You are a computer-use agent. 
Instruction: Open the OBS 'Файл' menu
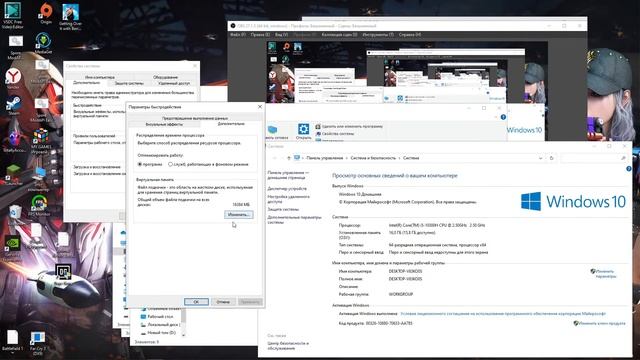[238, 35]
